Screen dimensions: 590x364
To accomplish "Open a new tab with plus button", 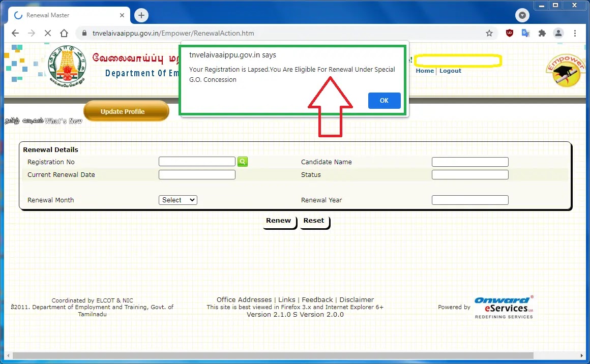I will tap(141, 15).
